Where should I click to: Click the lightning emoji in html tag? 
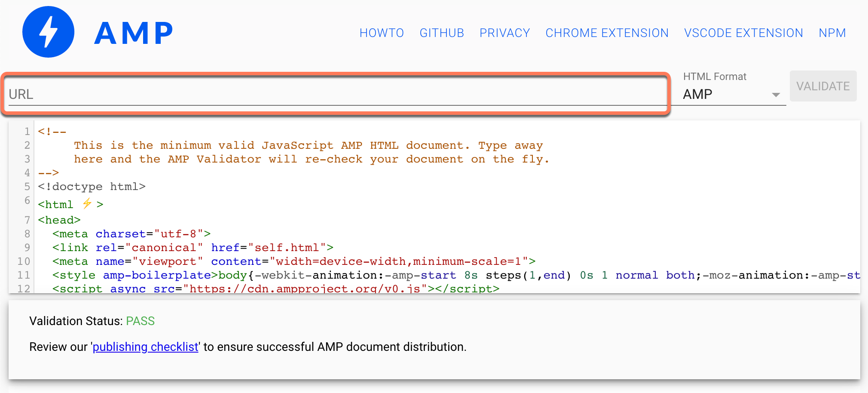pyautogui.click(x=87, y=203)
